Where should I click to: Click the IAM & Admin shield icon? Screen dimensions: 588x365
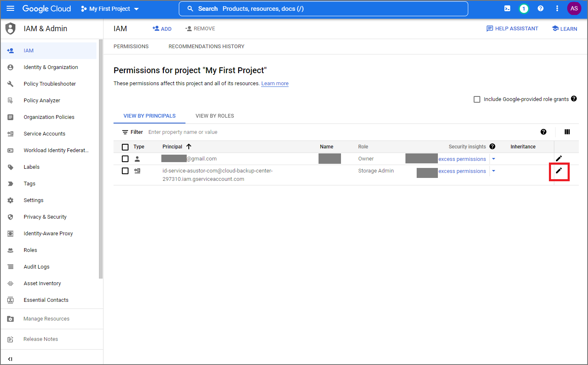(x=10, y=29)
